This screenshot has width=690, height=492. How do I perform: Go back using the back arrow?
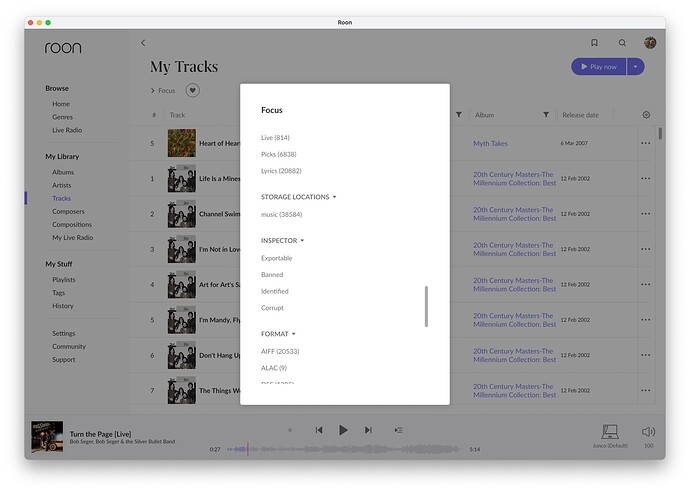[x=143, y=43]
